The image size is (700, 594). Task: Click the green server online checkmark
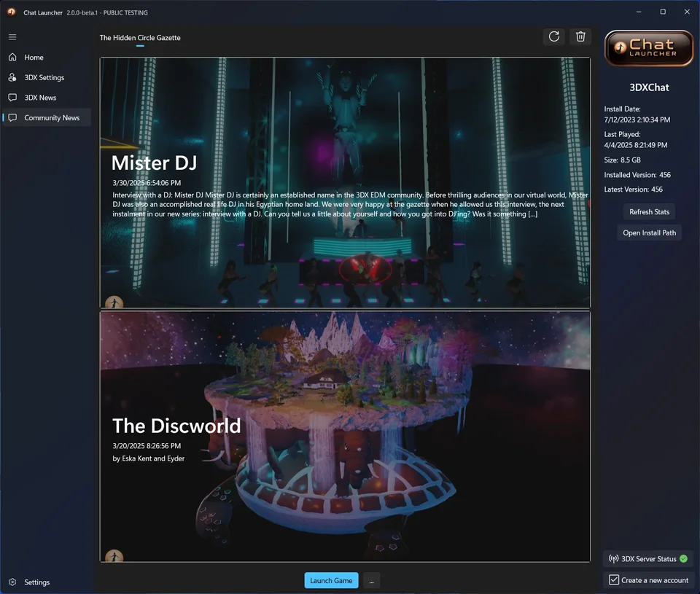(683, 559)
